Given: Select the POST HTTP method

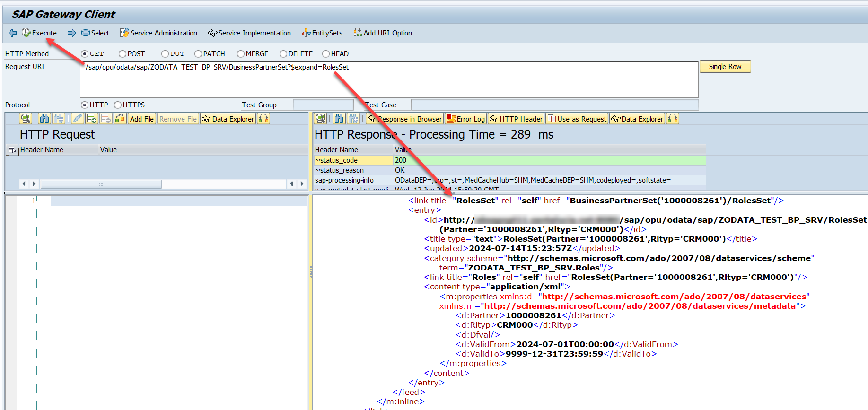Looking at the screenshot, I should click(123, 54).
